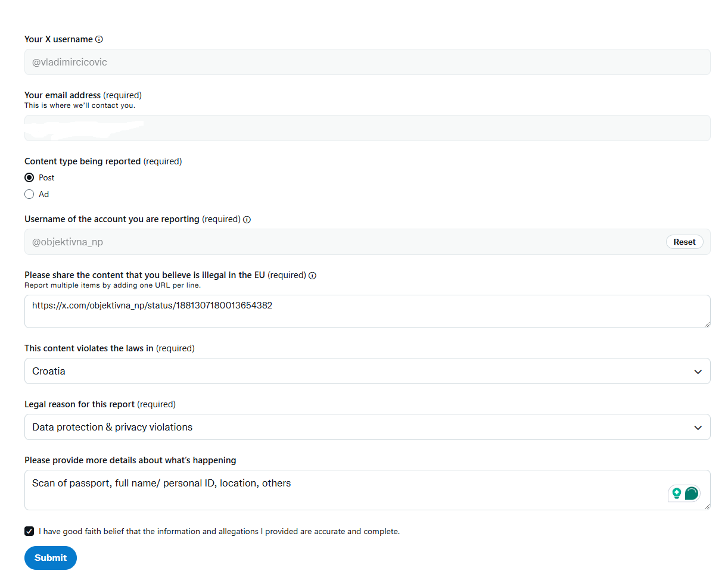Click 'Report multiple items by adding one URL' hint
The width and height of the screenshot is (728, 574).
click(x=113, y=285)
